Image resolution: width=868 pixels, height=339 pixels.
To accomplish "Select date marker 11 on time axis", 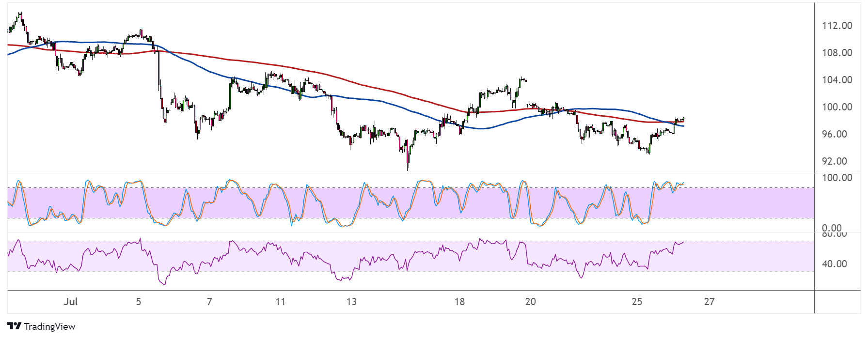I will (280, 302).
